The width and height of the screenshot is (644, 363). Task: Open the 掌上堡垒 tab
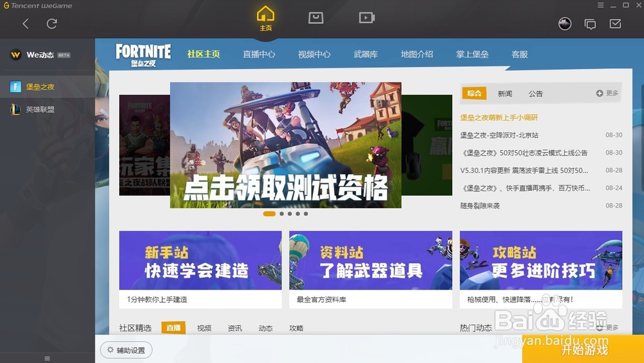(472, 54)
